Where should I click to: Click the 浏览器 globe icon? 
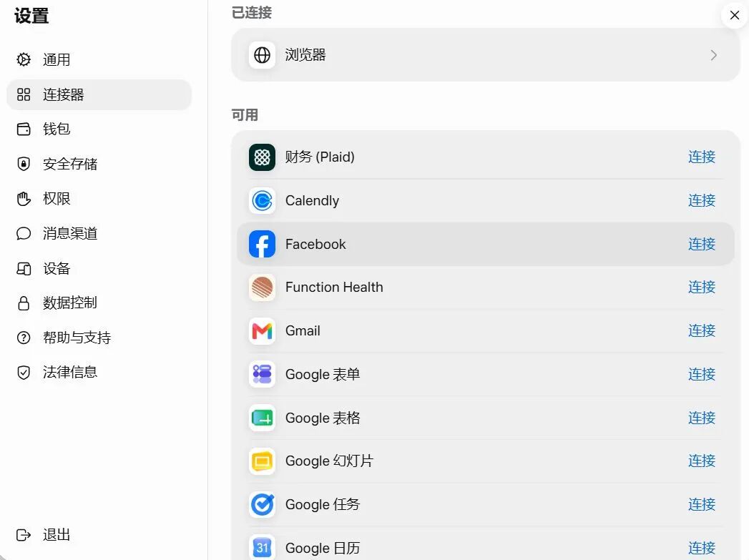coord(262,55)
